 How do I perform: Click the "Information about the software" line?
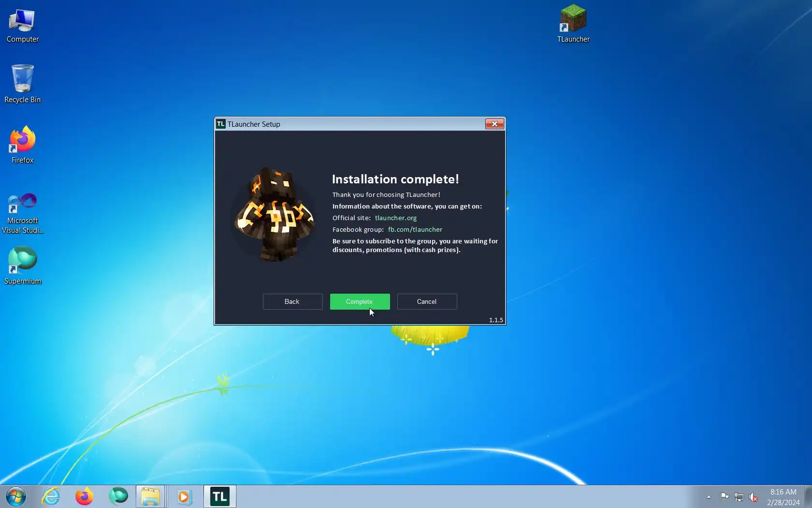point(407,207)
